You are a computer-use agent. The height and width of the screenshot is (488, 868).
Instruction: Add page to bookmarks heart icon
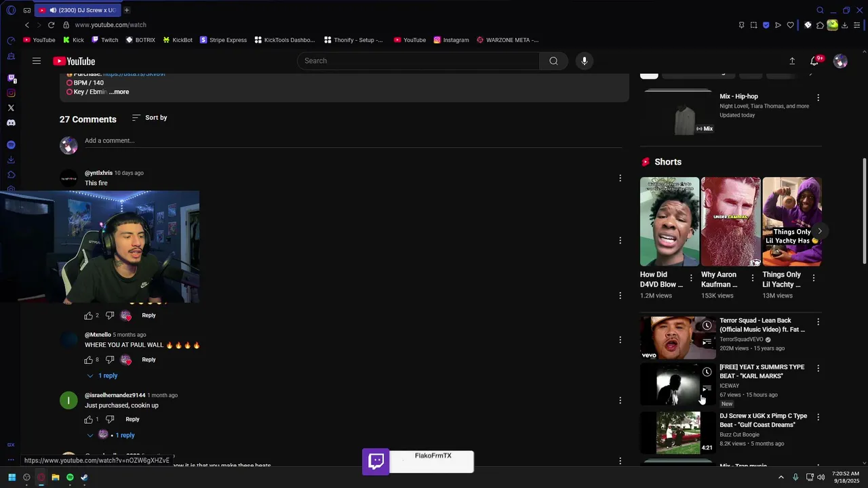click(790, 25)
